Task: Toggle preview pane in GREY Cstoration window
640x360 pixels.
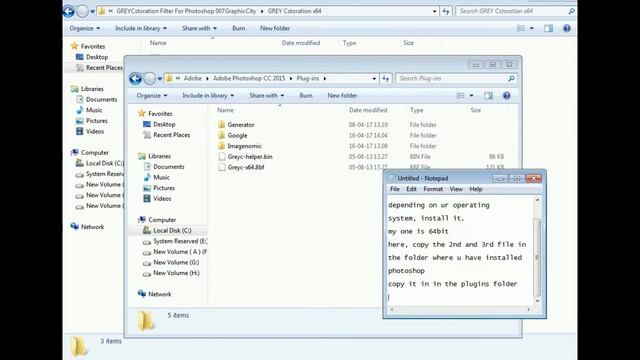Action: pyautogui.click(x=549, y=28)
